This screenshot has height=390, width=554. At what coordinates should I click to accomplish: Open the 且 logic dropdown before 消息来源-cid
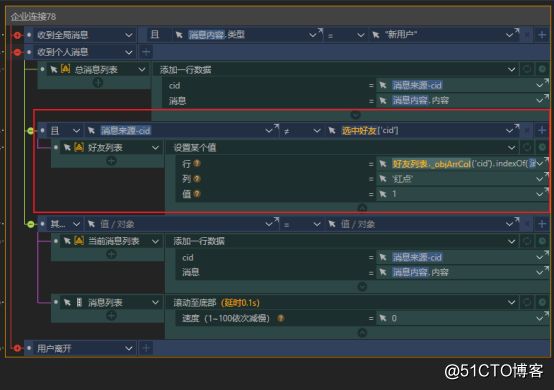[x=76, y=131]
